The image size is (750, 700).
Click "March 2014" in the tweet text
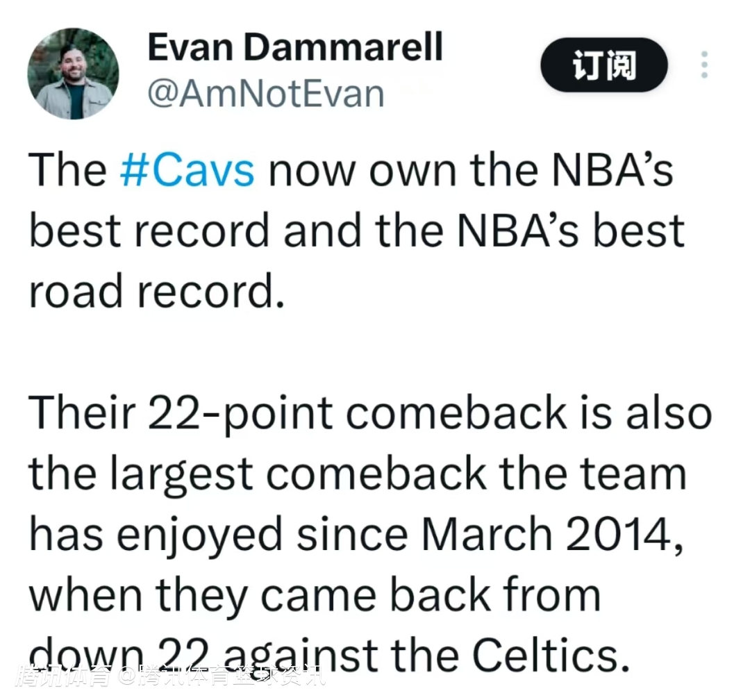pyautogui.click(x=544, y=535)
